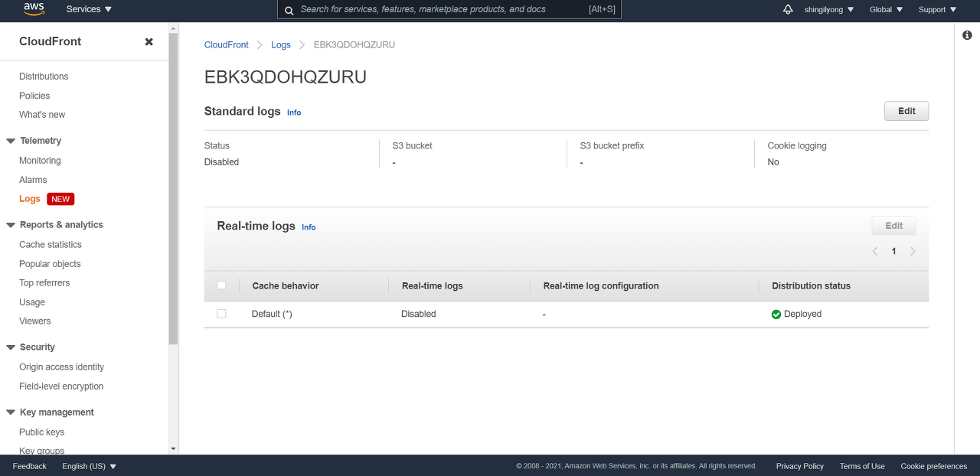Click the green Deployed status icon
This screenshot has height=476, width=980.
coord(776,315)
